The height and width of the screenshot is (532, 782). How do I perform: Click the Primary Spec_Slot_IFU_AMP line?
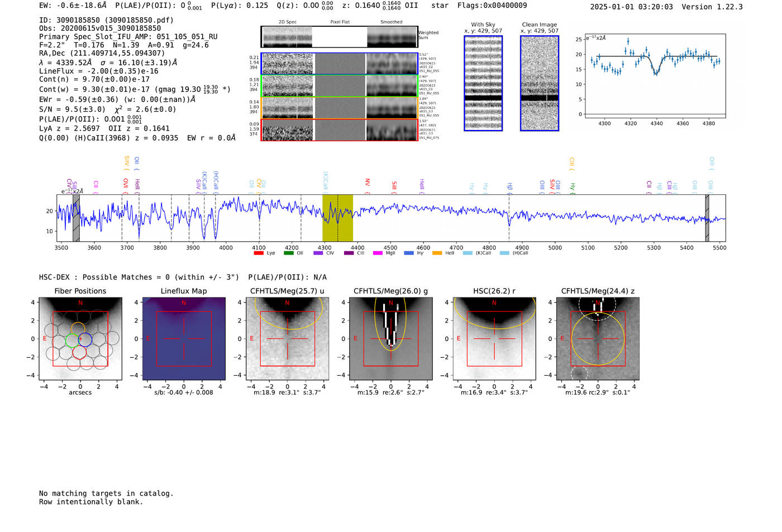tap(128, 37)
